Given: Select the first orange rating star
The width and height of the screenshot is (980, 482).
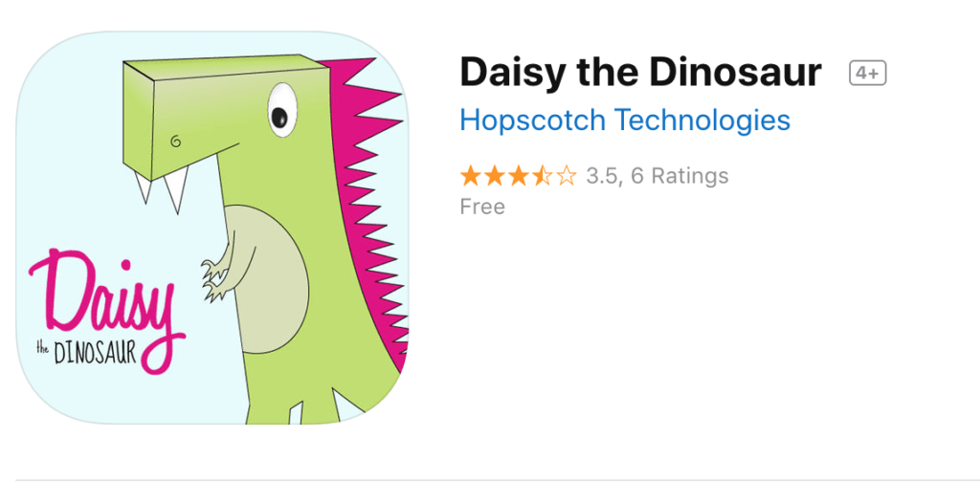Looking at the screenshot, I should 470,176.
